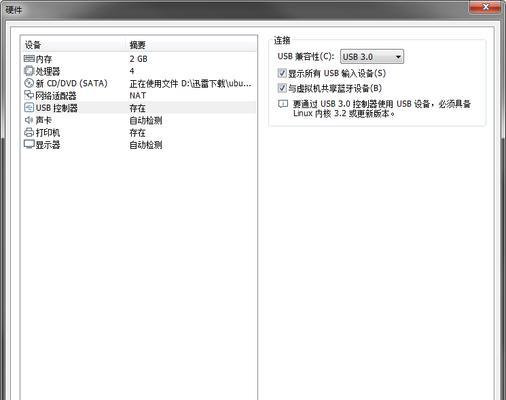Click the 声卡 sound card speaker icon

click(29, 120)
